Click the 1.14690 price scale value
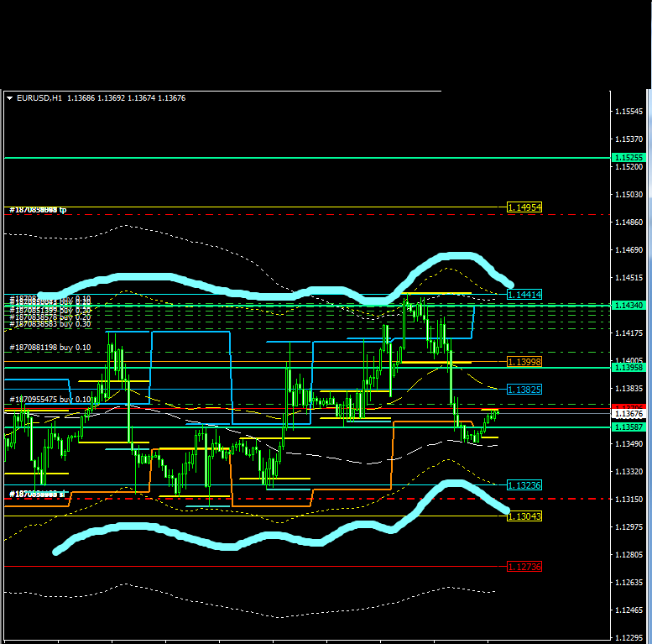 [x=629, y=250]
